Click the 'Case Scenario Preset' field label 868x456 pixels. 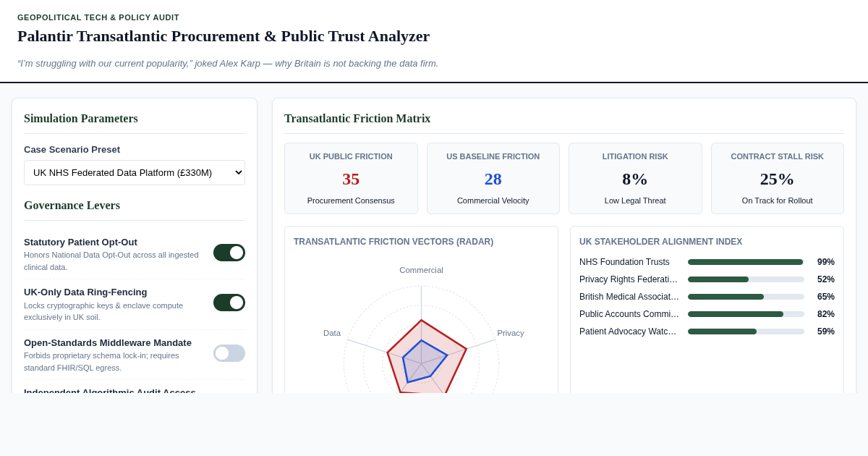point(72,149)
